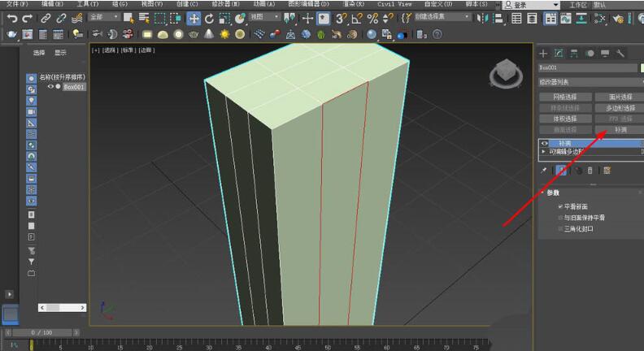Redo using the Redo arrow icon
Viewport: 644px width, 351px height.
[x=28, y=19]
